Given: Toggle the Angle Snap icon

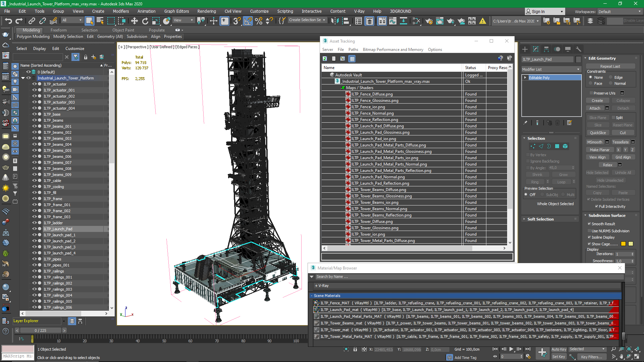Looking at the screenshot, I should click(x=248, y=21).
